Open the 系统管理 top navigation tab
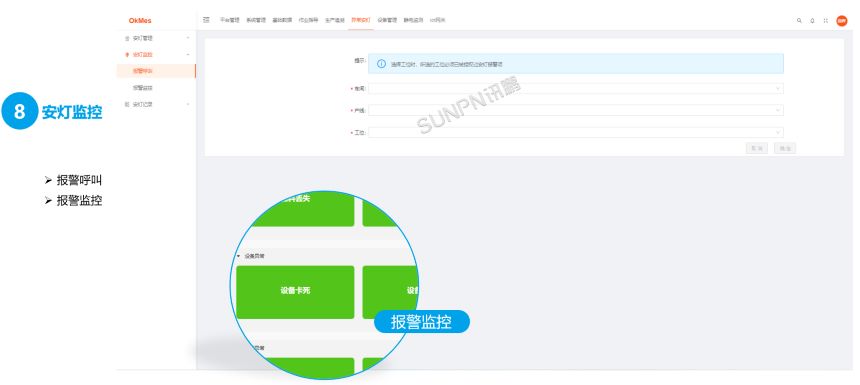Image resolution: width=860 pixels, height=385 pixels. tap(256, 20)
